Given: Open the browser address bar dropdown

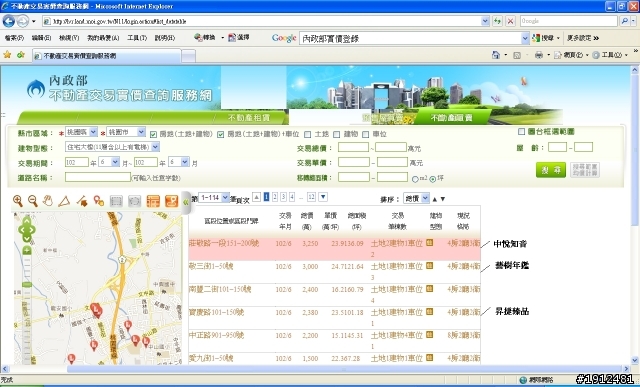Looking at the screenshot, I should tap(485, 21).
